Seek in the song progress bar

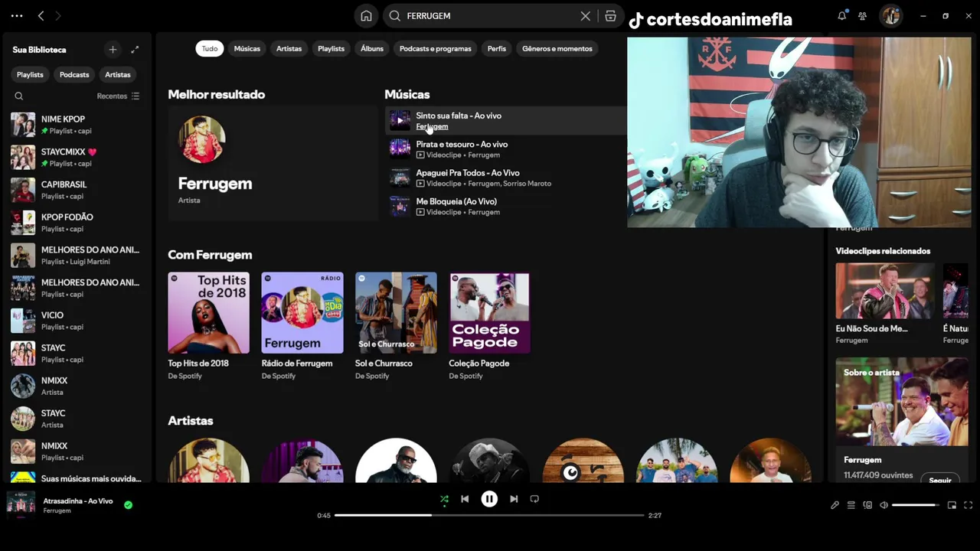coord(489,515)
